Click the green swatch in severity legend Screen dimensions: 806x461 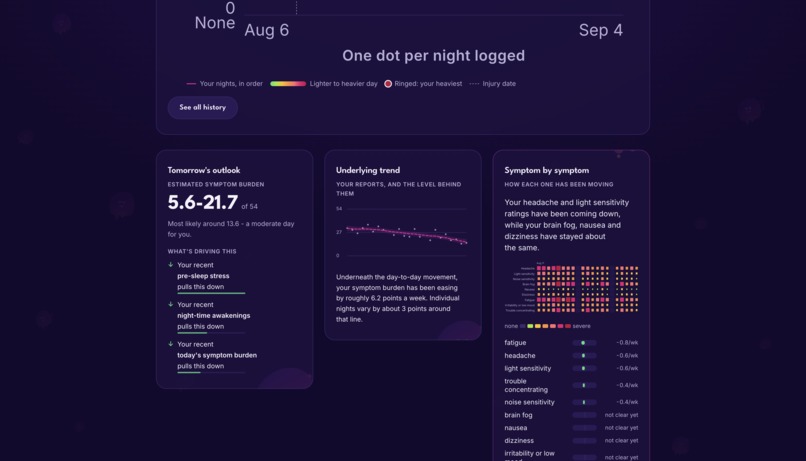[530, 326]
